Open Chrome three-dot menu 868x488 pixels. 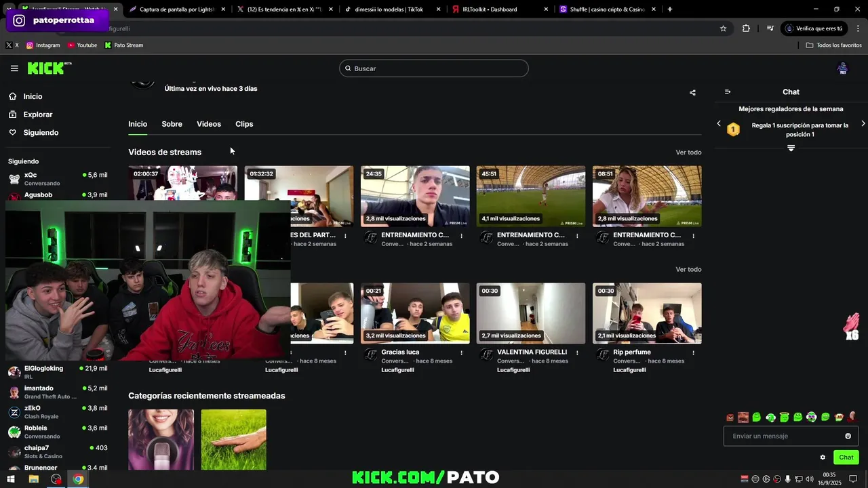(859, 28)
